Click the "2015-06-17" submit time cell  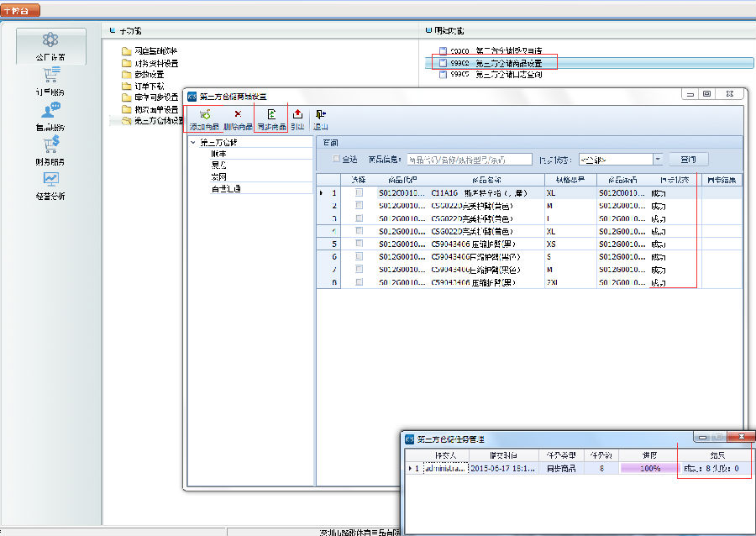[503, 468]
